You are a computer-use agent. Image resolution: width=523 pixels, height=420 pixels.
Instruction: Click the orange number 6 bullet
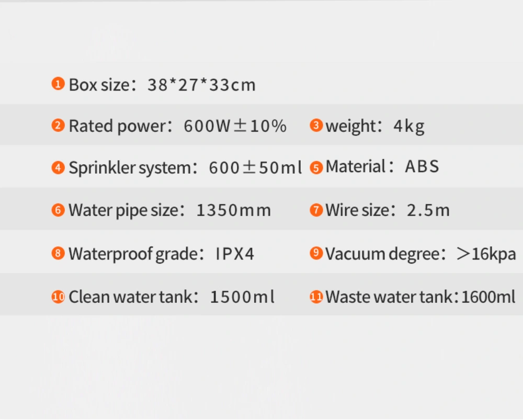tap(58, 210)
